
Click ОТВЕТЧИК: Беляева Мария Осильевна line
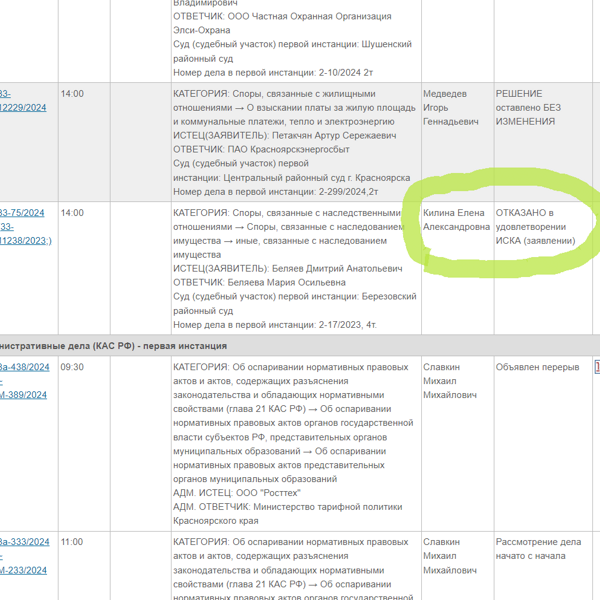point(259,282)
